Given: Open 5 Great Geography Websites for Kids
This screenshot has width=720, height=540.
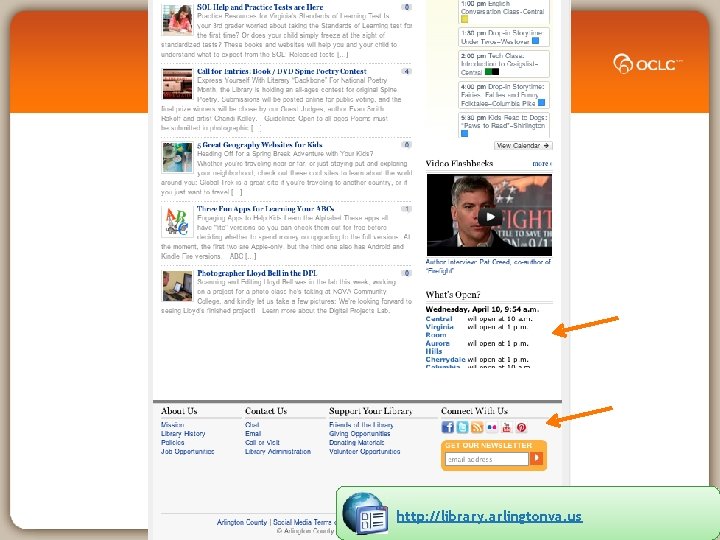Looking at the screenshot, I should point(259,145).
